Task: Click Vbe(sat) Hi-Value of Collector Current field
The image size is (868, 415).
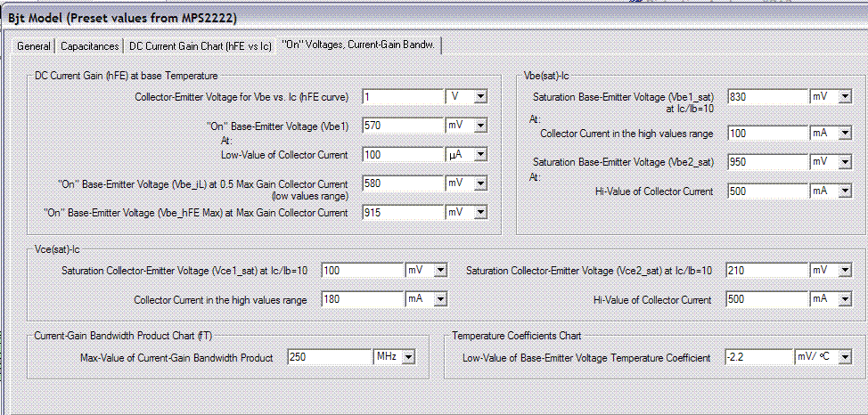Action: [768, 191]
